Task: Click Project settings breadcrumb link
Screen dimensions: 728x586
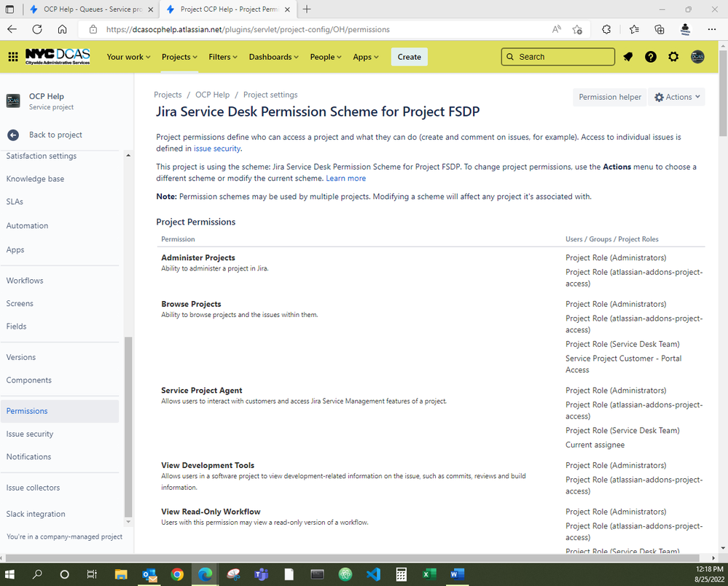Action: point(270,95)
